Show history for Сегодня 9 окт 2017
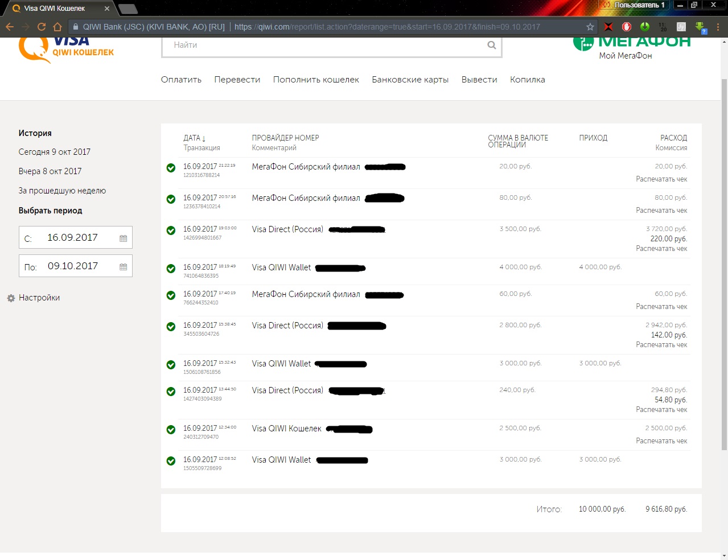The image size is (728, 560). point(55,152)
